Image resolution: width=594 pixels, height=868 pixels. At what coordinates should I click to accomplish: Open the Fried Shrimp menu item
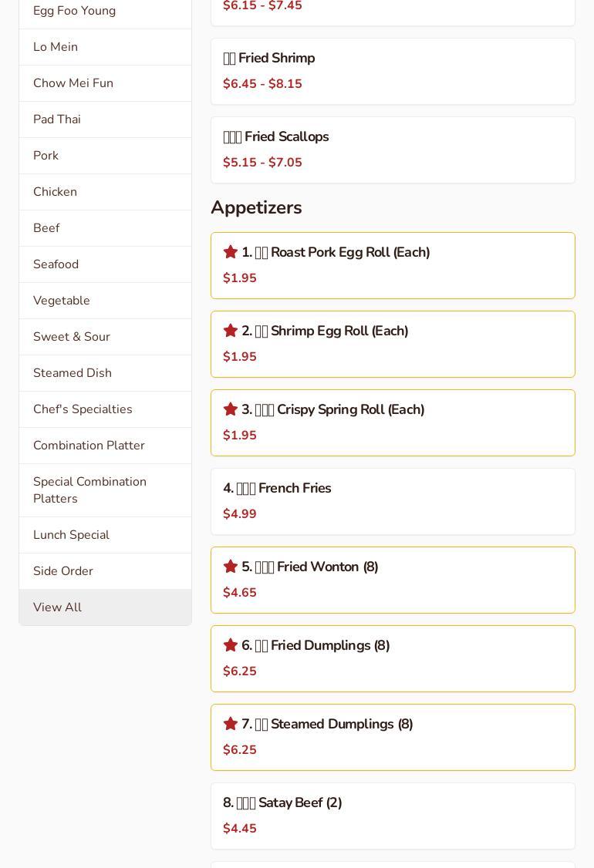393,71
